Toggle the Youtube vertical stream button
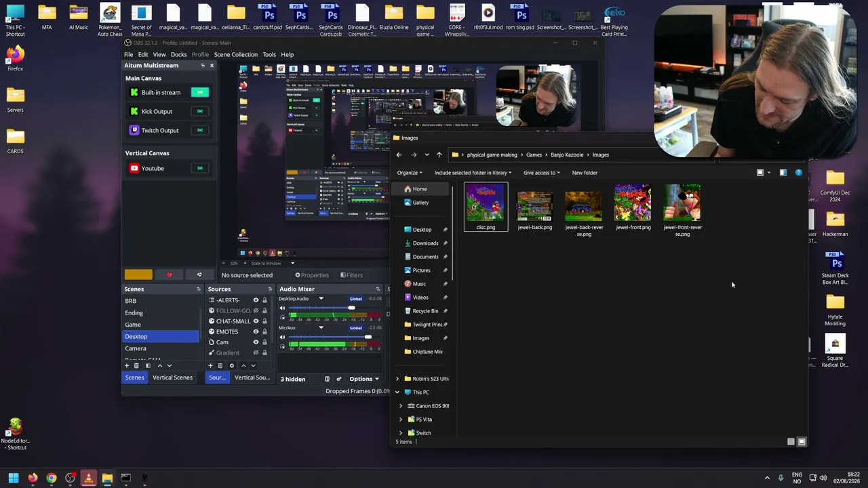 click(199, 168)
